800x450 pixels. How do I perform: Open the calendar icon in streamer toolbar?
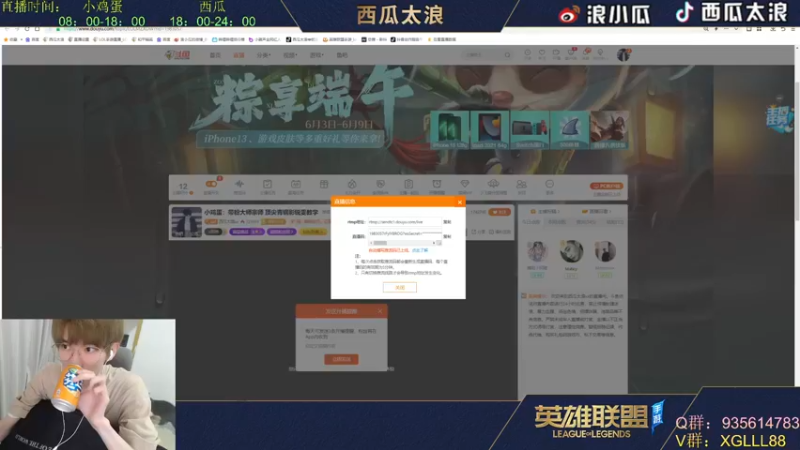click(295, 184)
